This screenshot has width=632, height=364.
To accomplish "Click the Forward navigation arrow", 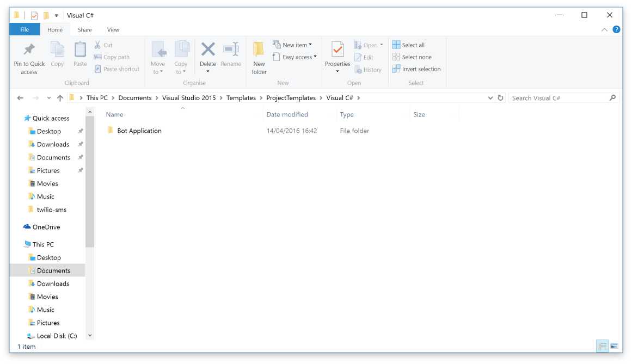I will tap(35, 98).
